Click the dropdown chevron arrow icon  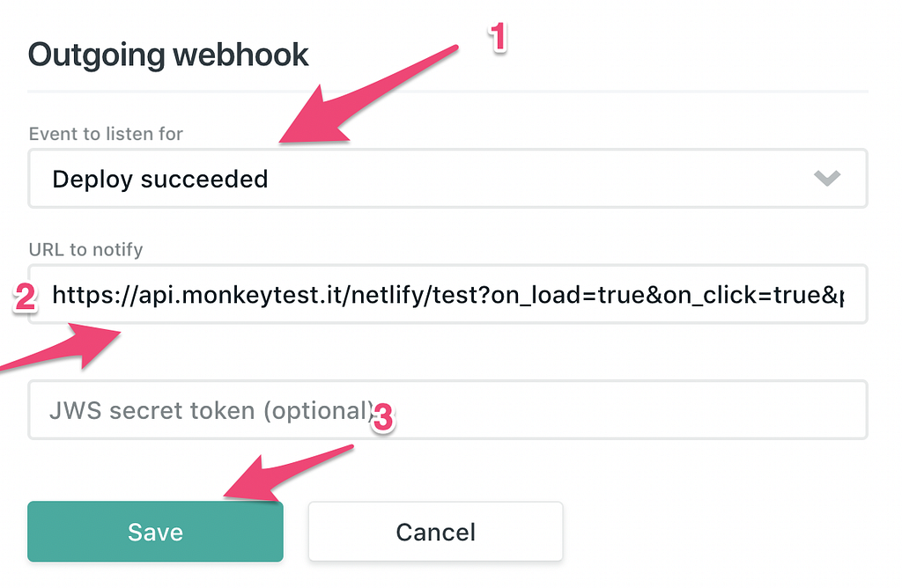[826, 179]
